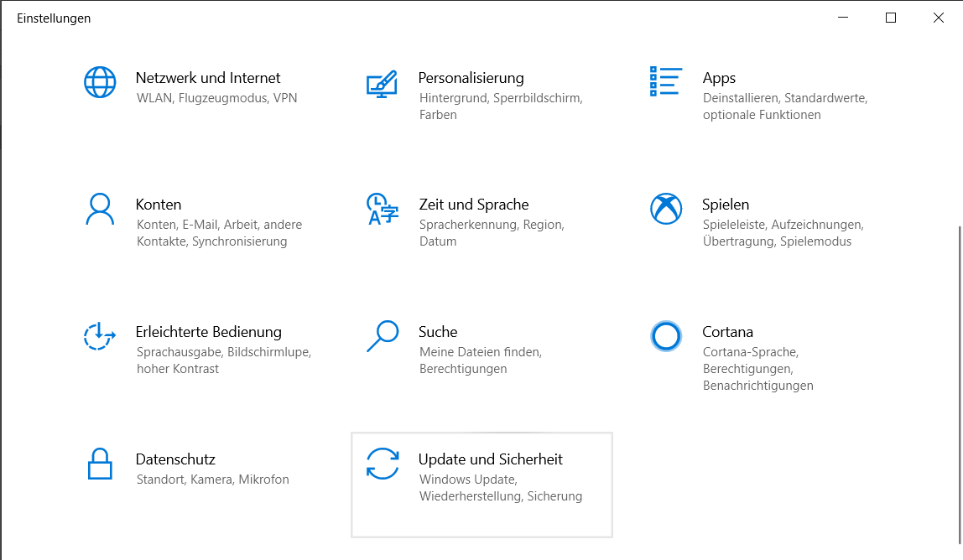963x560 pixels.
Task: Close the Einstellungen window
Action: coord(939,18)
